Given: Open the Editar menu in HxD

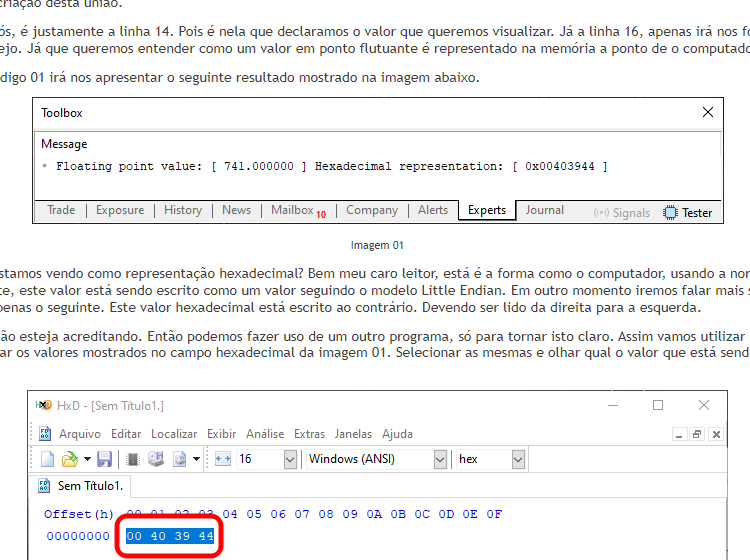Looking at the screenshot, I should click(x=126, y=434).
